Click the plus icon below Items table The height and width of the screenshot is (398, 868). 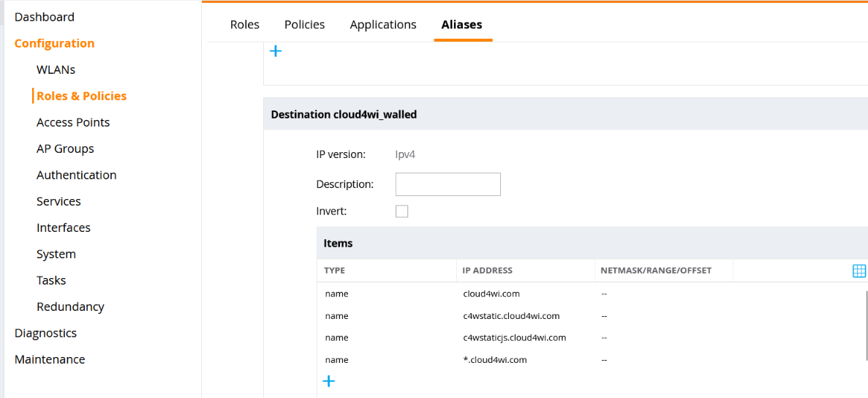pos(329,381)
